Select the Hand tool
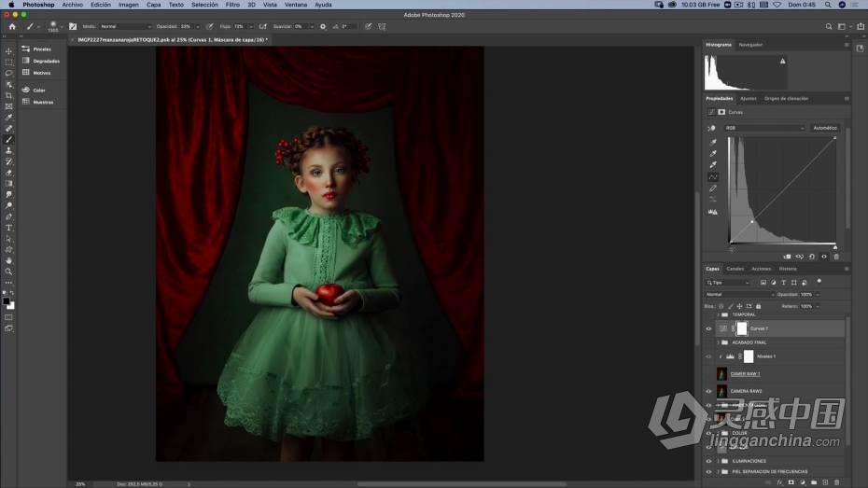Screen dimensions: 868x488 tap(8, 260)
